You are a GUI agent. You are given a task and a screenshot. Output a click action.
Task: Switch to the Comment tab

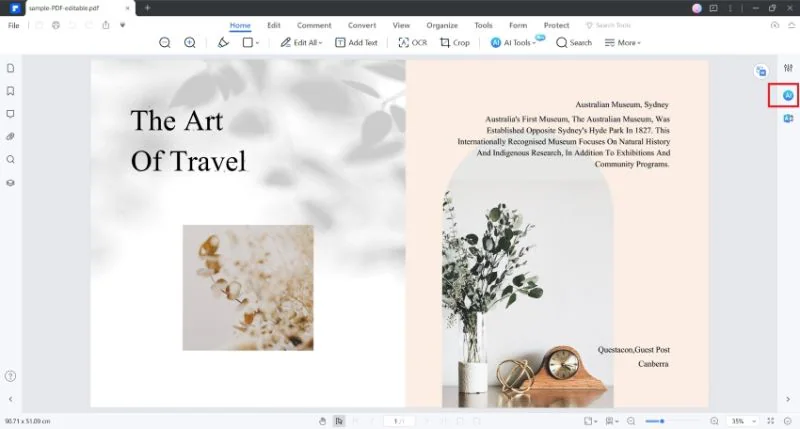coord(314,25)
